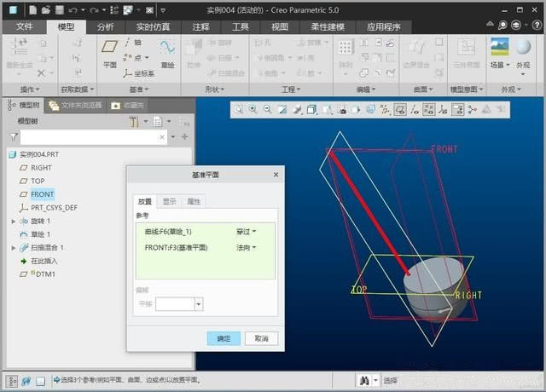This screenshot has height=392, width=546.
Task: Switch to the 属性 tab in datum plane dialog
Action: click(x=194, y=201)
